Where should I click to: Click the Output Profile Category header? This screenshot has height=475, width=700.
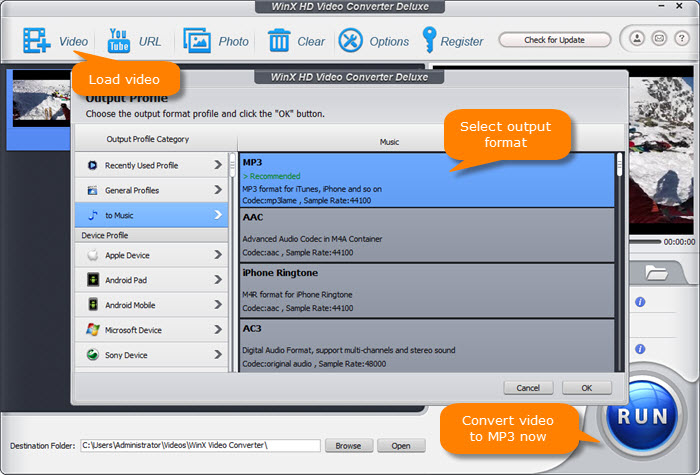[148, 139]
